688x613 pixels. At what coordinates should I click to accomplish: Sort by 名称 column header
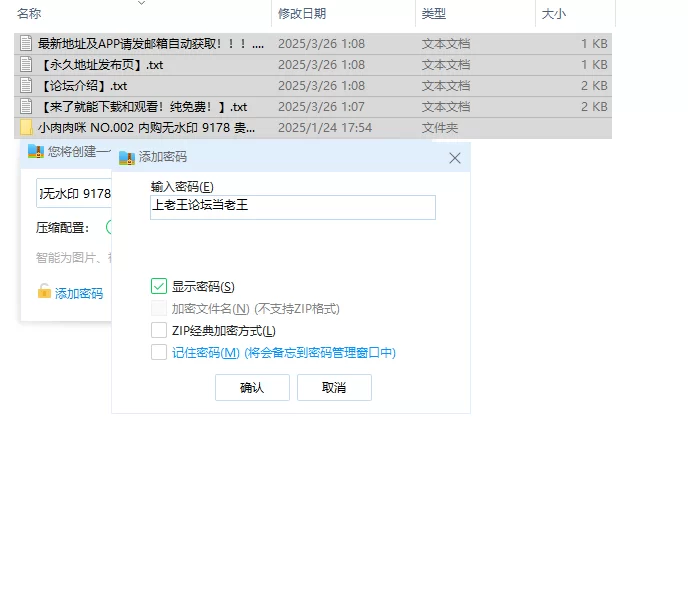click(29, 14)
